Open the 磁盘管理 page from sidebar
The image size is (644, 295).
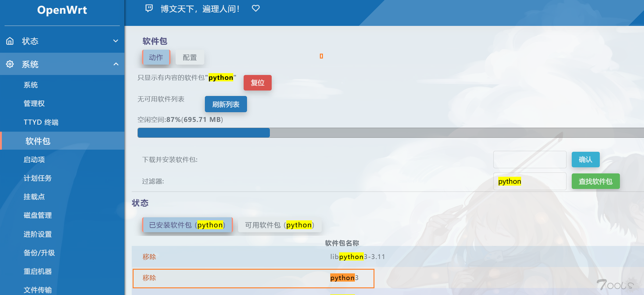(38, 215)
